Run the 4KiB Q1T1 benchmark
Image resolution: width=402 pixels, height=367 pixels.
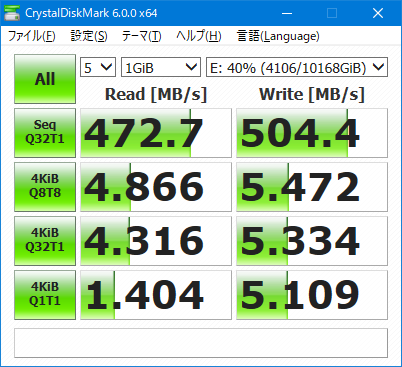click(x=45, y=295)
